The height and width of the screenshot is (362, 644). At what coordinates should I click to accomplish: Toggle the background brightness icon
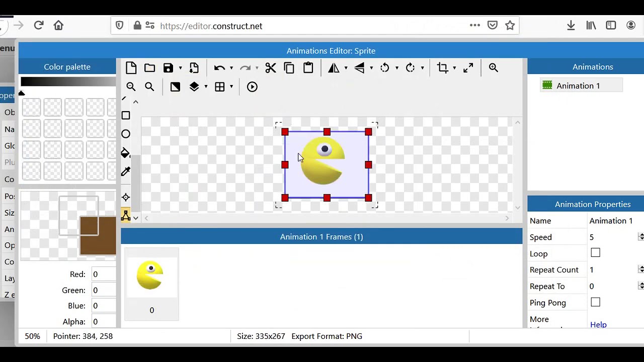pos(175,87)
